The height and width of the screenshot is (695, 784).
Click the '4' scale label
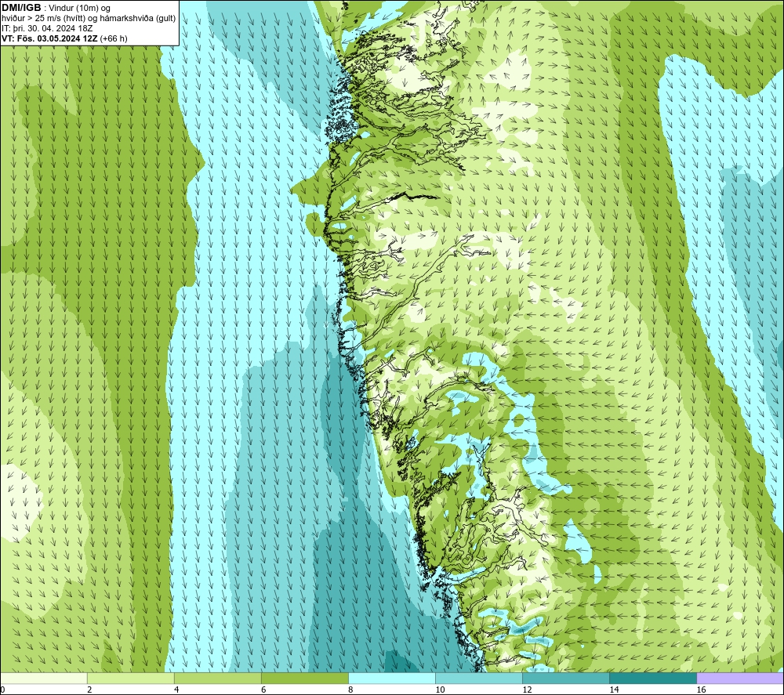(x=176, y=690)
